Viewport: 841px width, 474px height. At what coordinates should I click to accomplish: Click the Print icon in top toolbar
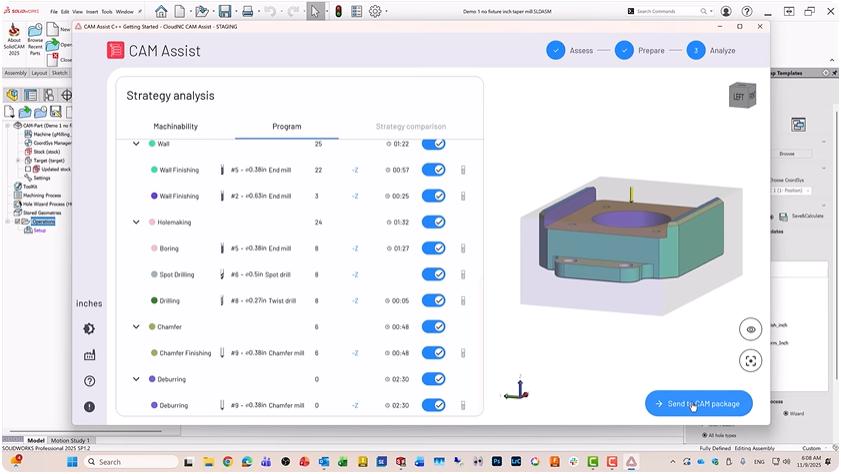pyautogui.click(x=247, y=11)
